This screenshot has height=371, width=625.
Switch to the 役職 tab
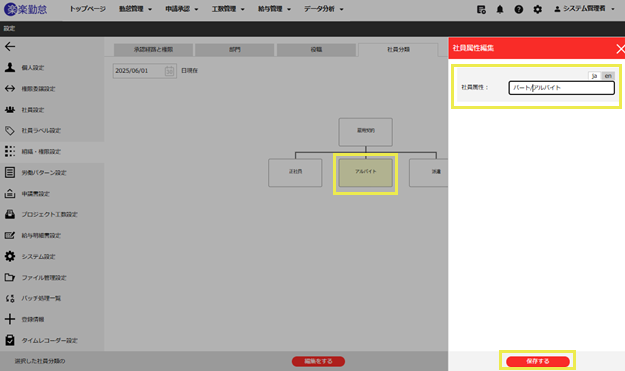coord(316,50)
